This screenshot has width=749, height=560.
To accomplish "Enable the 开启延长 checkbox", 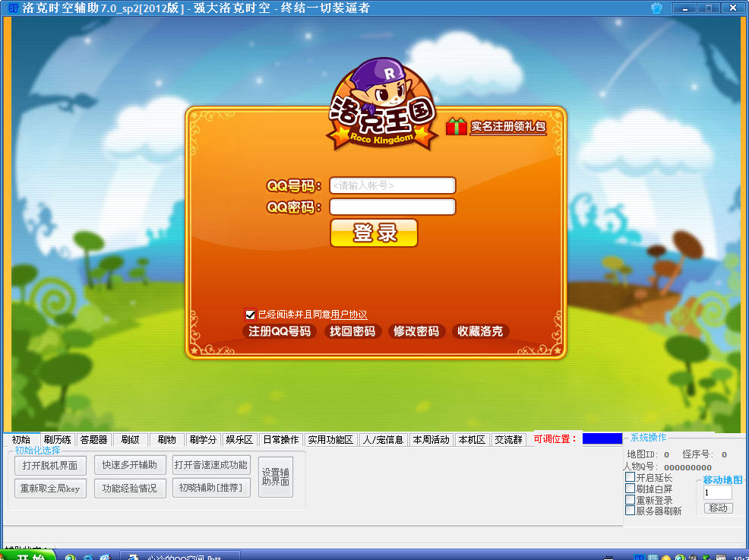I will point(630,477).
